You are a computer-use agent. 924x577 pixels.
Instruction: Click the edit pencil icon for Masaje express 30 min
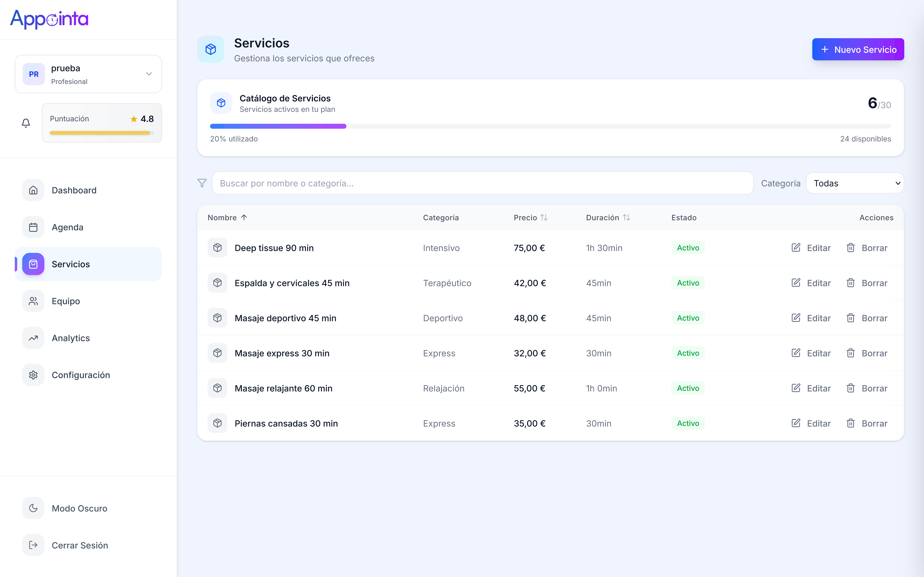(796, 353)
